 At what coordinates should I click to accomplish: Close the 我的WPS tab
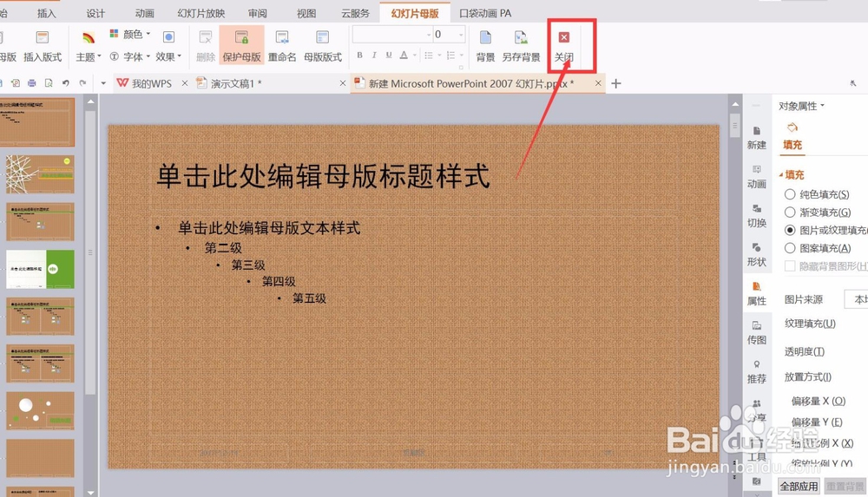point(185,83)
